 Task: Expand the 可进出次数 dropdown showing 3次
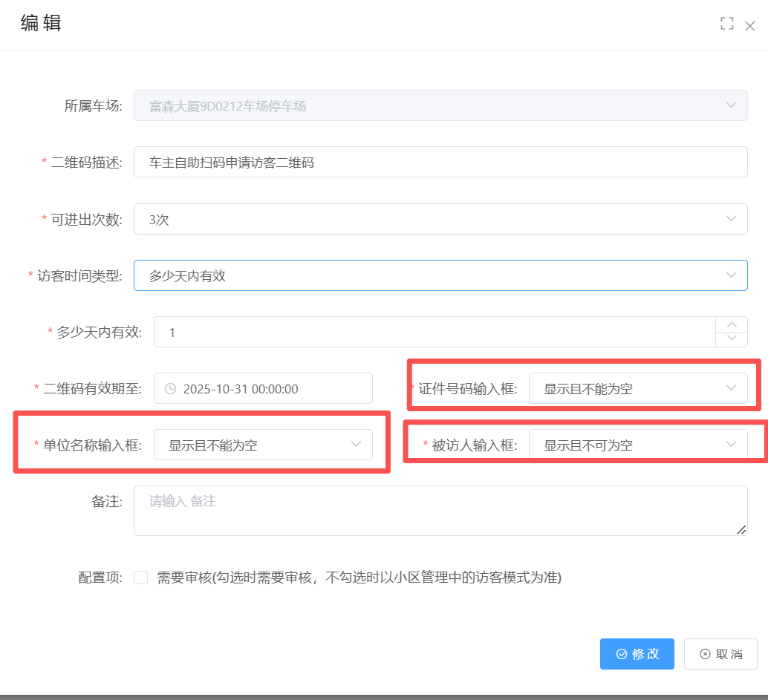(x=440, y=219)
